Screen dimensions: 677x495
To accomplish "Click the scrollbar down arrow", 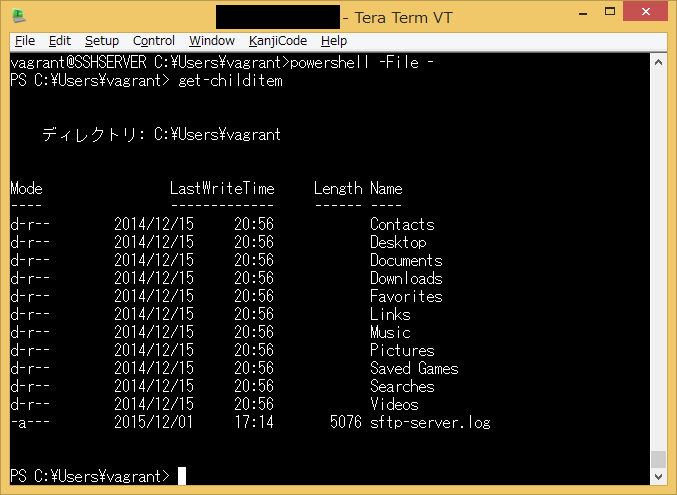I will point(658,476).
